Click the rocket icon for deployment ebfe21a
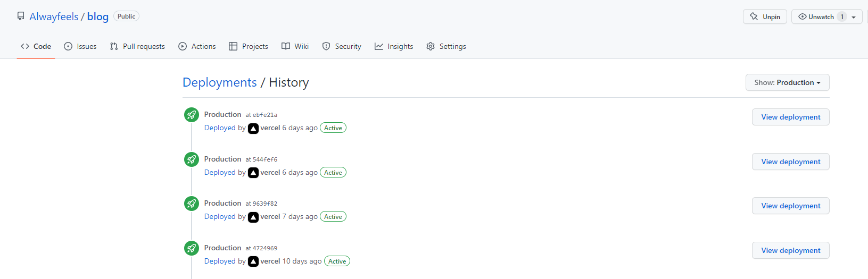Image resolution: width=868 pixels, height=279 pixels. coord(192,115)
